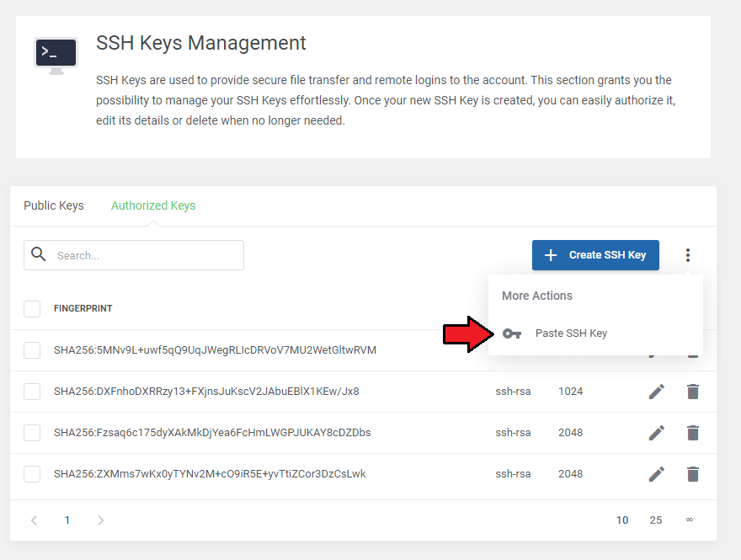Screen dimensions: 741x560
Task: Toggle the select-all checkbox next to FINGERPRINT
Action: (32, 309)
